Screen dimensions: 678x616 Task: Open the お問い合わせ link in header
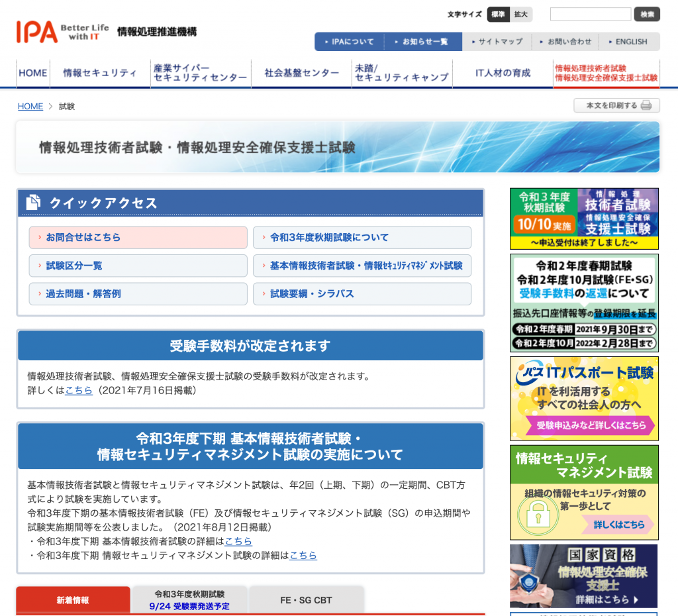coord(565,42)
